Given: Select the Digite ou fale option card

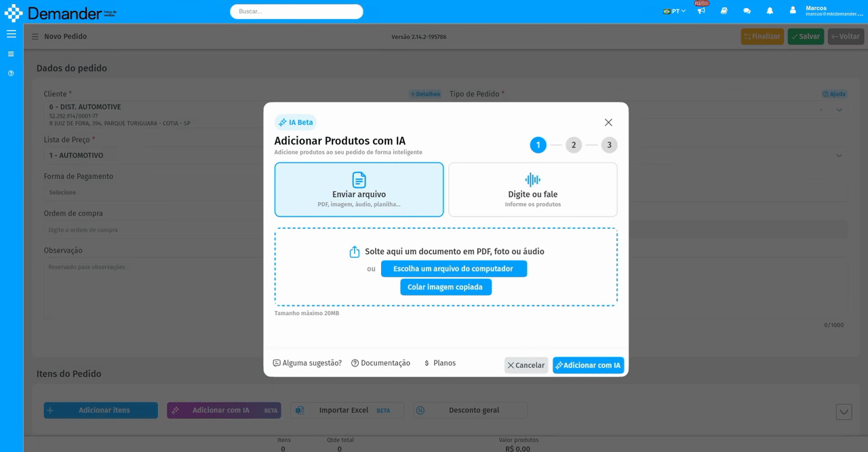Looking at the screenshot, I should point(532,189).
